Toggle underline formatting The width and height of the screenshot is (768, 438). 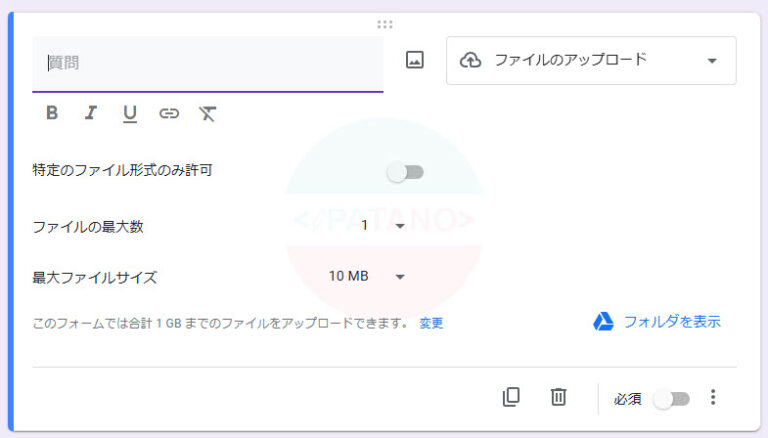(129, 113)
